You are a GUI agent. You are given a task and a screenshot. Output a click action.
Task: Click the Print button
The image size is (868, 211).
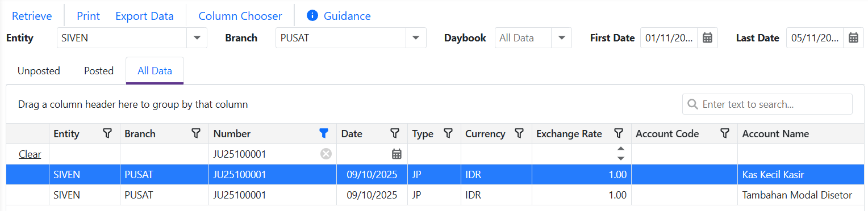[x=88, y=16]
